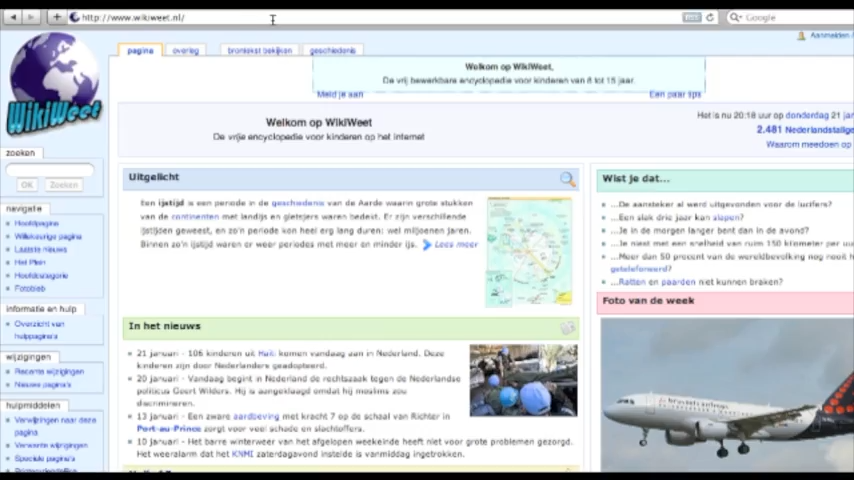Click the browser back arrow button
The width and height of the screenshot is (854, 480).
(13, 17)
